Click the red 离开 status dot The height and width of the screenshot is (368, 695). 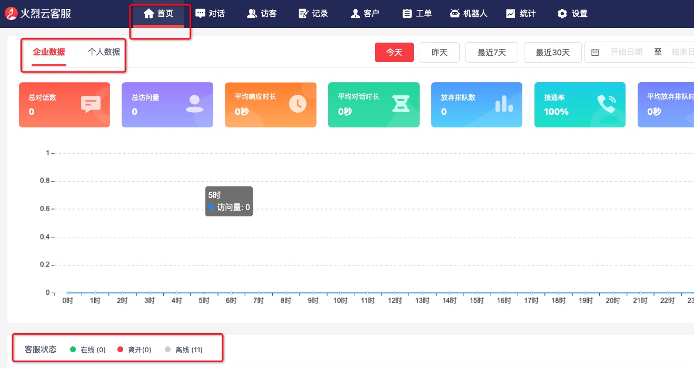120,349
